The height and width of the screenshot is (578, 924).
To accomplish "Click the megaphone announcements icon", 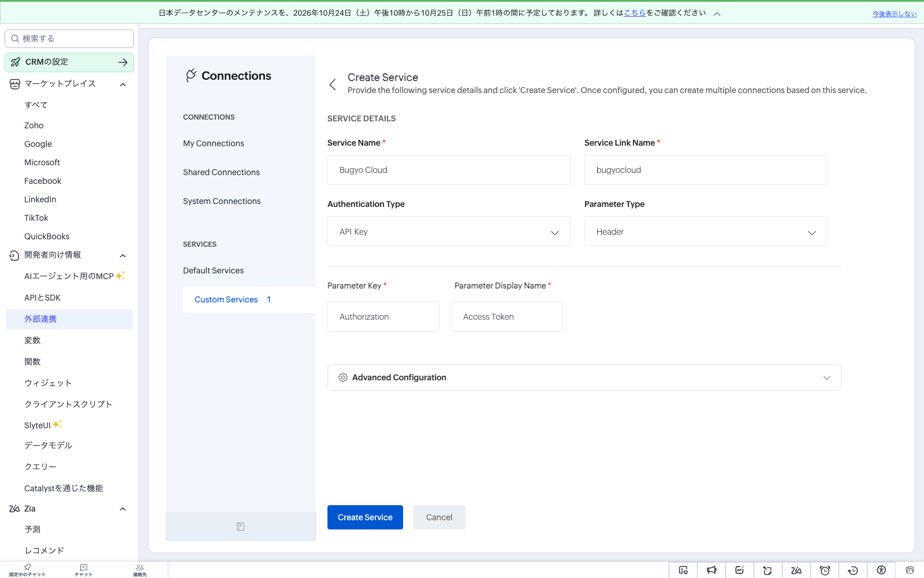I will click(x=711, y=570).
